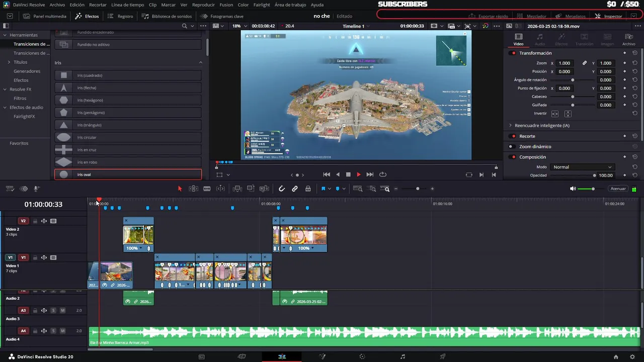Choose the blade edit mode tool
The width and height of the screenshot is (644, 362).
pyautogui.click(x=207, y=189)
